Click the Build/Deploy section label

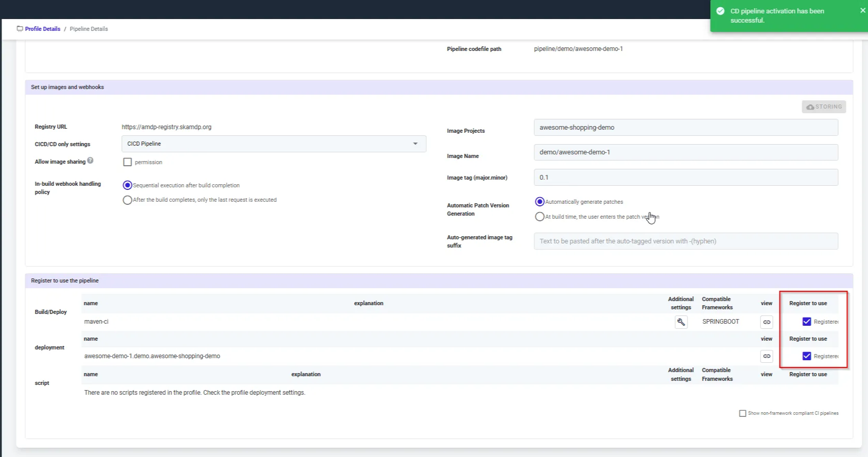(x=51, y=312)
